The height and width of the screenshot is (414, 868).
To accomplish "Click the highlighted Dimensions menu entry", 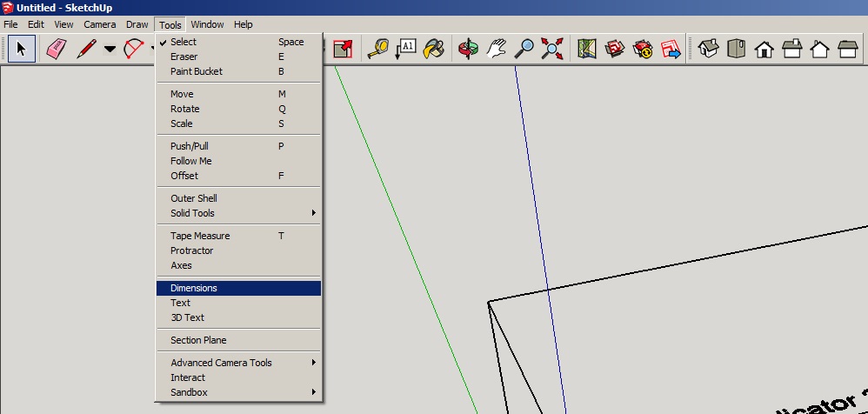I will (x=238, y=288).
